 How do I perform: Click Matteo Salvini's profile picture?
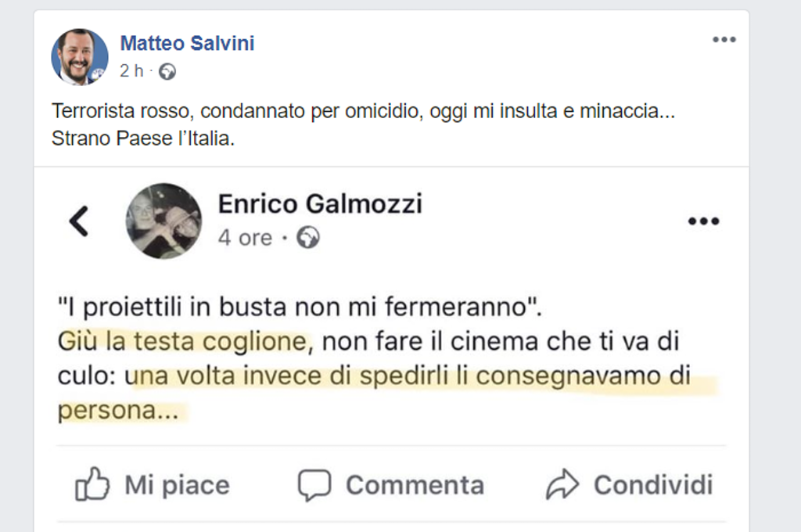[x=80, y=57]
